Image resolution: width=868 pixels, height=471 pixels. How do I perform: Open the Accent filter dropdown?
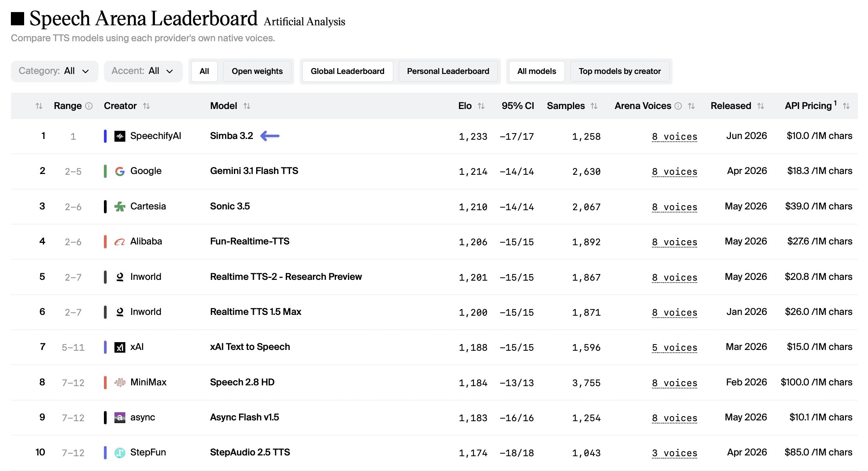click(x=143, y=71)
